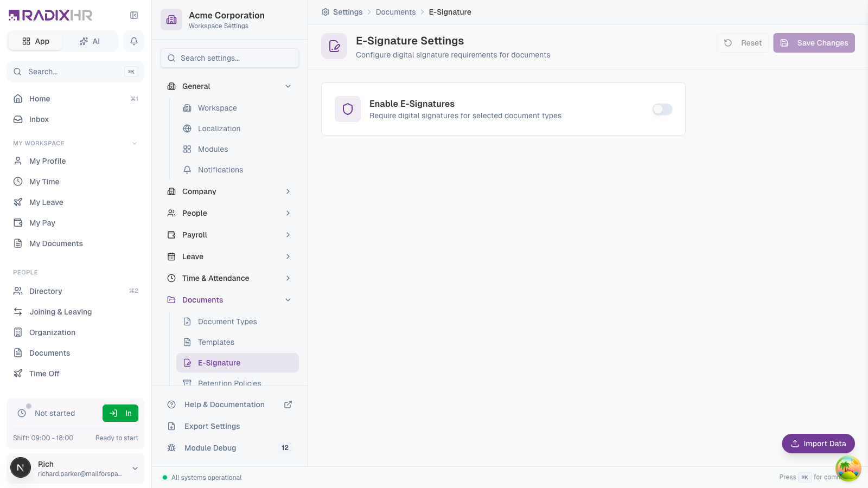The width and height of the screenshot is (868, 488).
Task: Expand the Leave settings section
Action: (x=288, y=256)
